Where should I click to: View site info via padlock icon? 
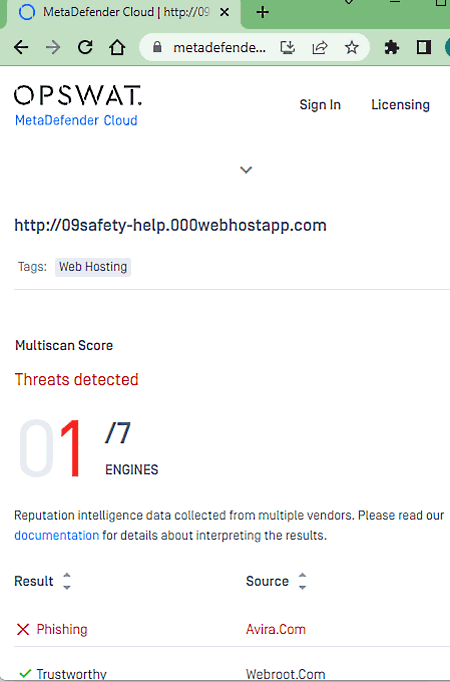tap(157, 47)
